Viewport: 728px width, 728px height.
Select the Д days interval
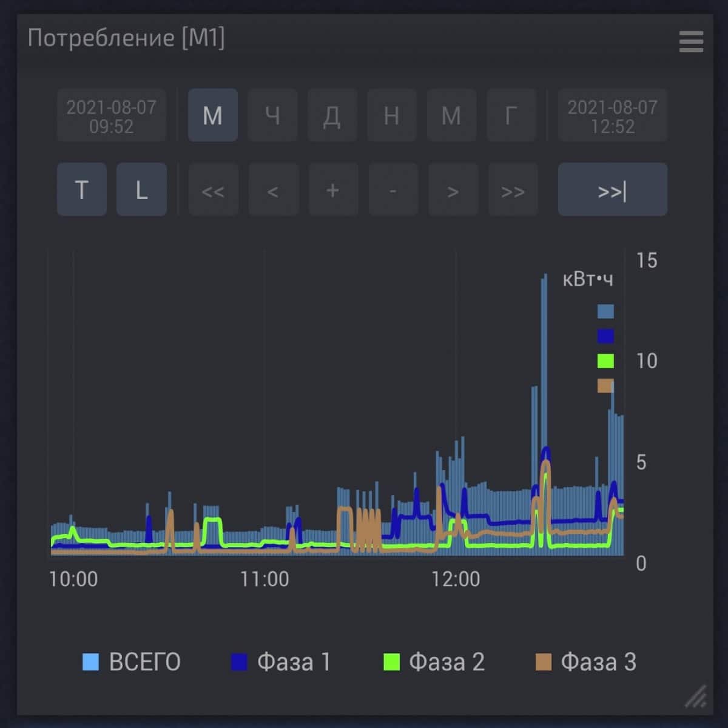[x=332, y=115]
